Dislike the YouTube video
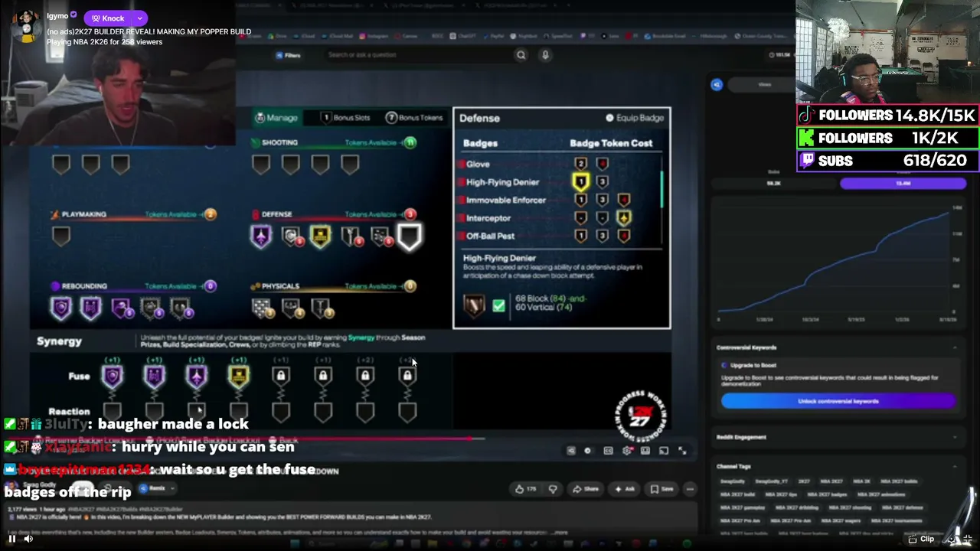The image size is (980, 551). 553,489
